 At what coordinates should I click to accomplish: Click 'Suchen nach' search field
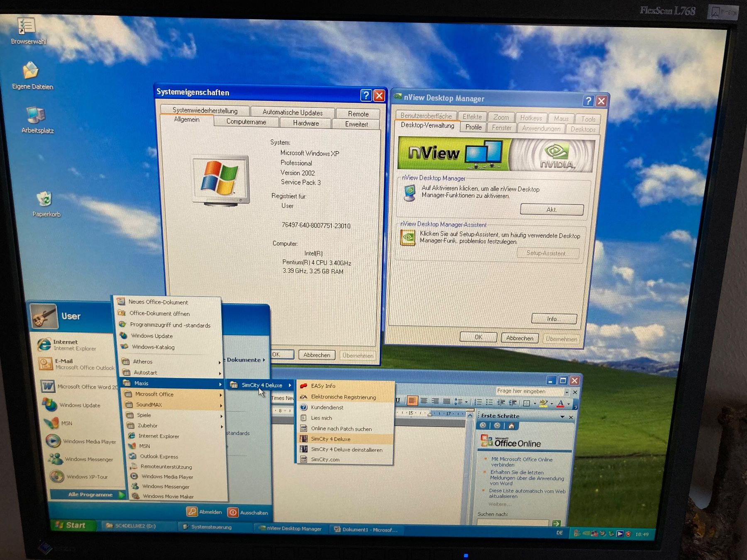pyautogui.click(x=513, y=523)
